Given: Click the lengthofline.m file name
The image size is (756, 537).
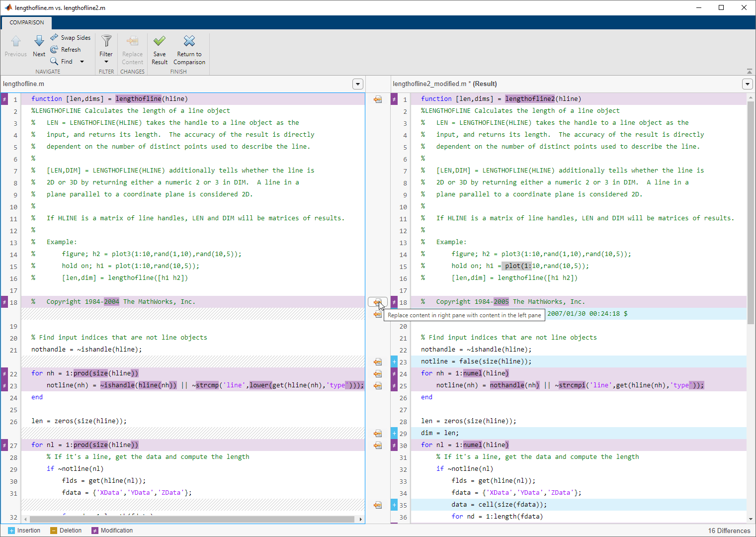Looking at the screenshot, I should (x=23, y=84).
